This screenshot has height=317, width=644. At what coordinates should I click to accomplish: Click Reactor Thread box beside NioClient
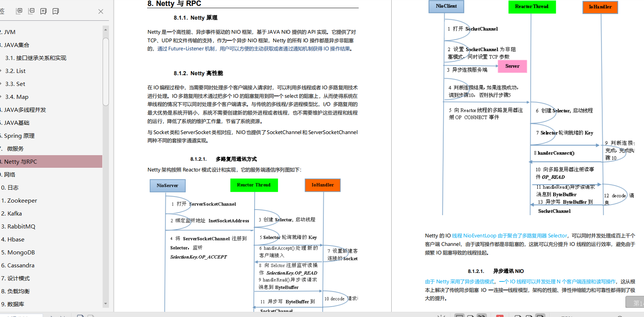pyautogui.click(x=532, y=7)
